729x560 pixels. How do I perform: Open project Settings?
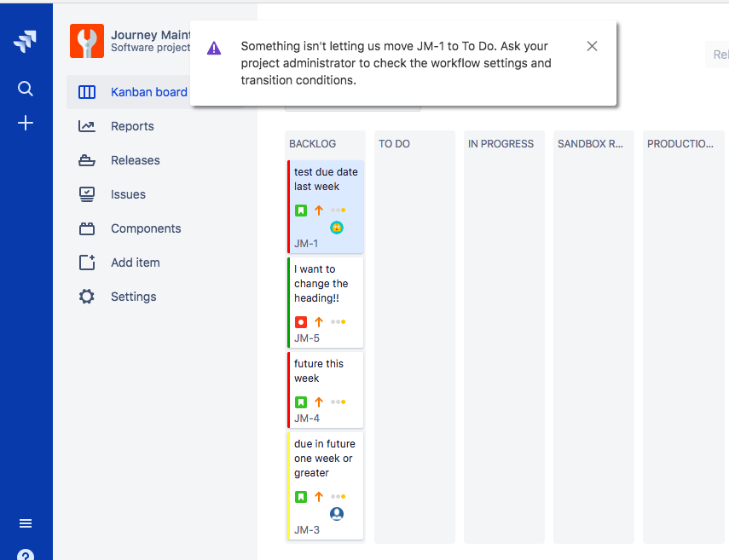pyautogui.click(x=133, y=297)
